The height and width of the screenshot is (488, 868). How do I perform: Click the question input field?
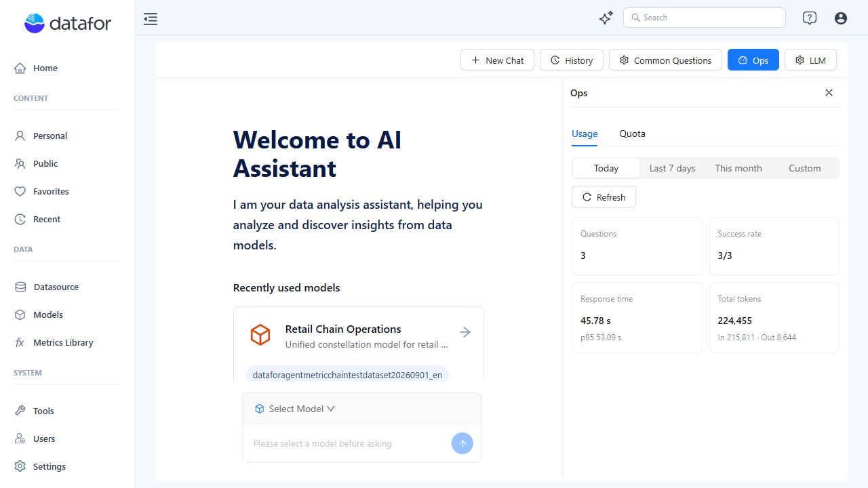[349, 443]
